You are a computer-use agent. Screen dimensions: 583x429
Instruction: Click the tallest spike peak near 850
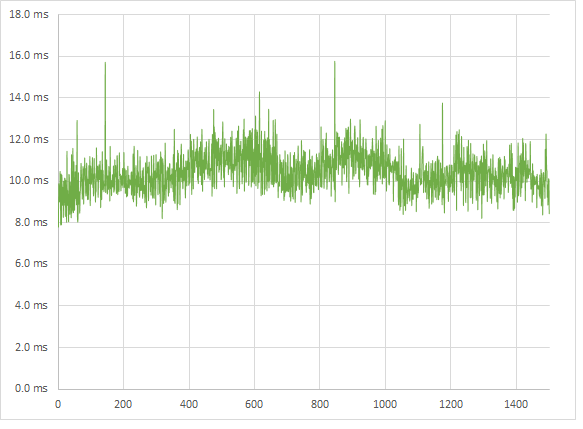point(335,62)
